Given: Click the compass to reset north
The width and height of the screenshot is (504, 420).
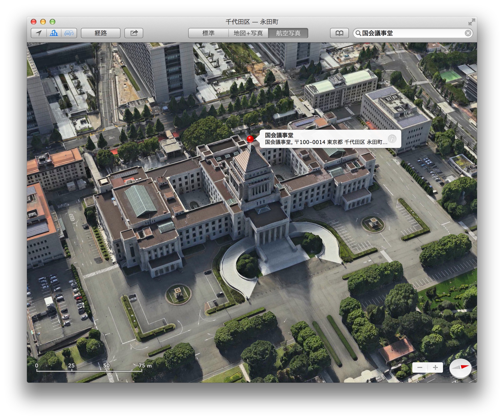Looking at the screenshot, I should 460,367.
